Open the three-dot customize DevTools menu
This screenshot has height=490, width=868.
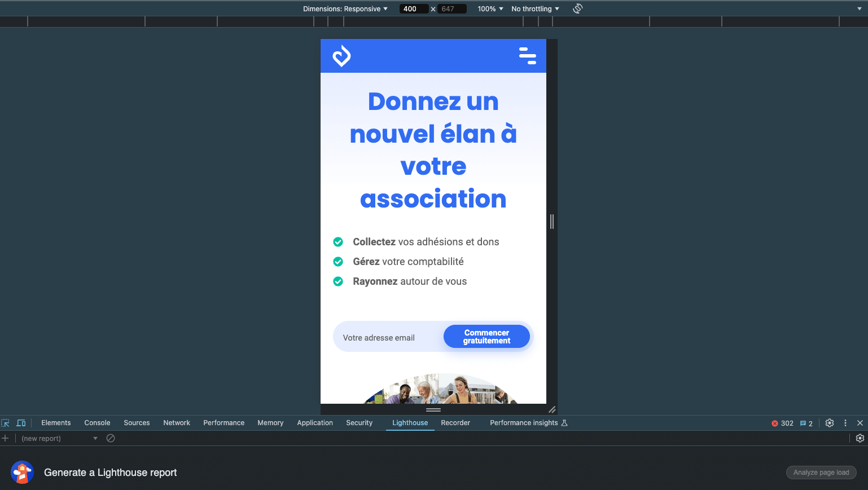point(845,422)
